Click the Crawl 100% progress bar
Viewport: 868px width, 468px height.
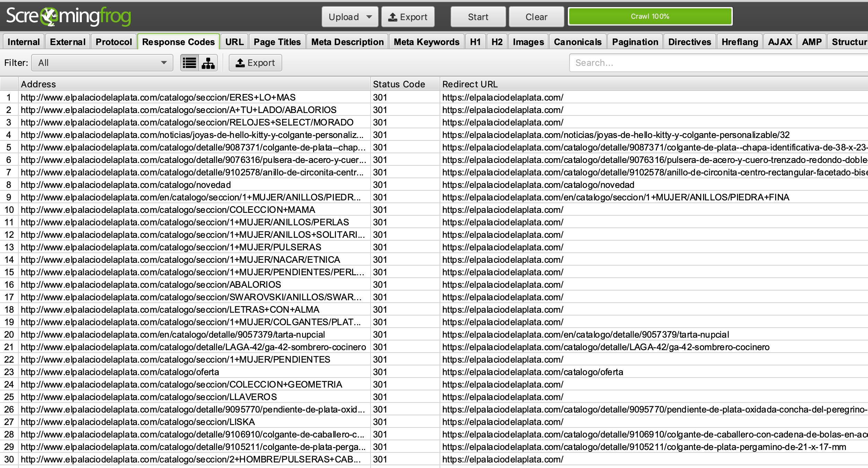pyautogui.click(x=650, y=16)
